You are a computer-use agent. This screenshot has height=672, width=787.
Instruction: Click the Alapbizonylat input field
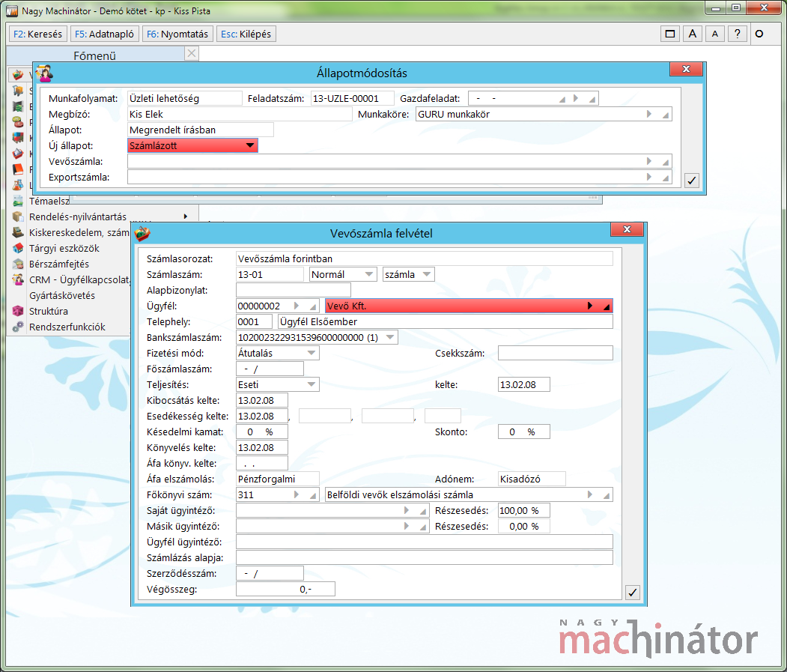point(293,290)
